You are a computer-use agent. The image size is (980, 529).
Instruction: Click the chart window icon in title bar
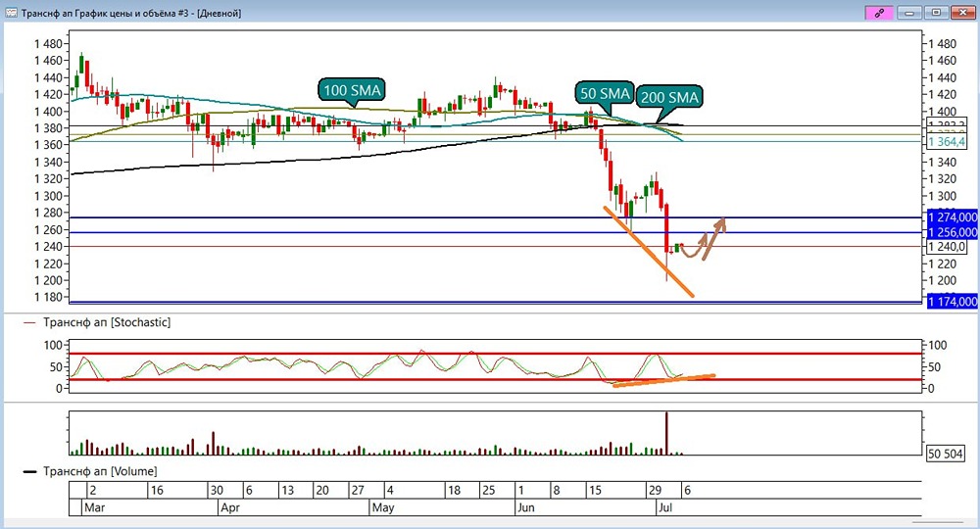[11, 13]
